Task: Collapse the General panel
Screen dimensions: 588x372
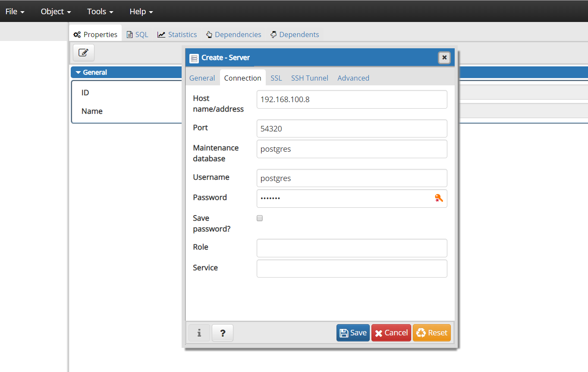Action: click(78, 72)
